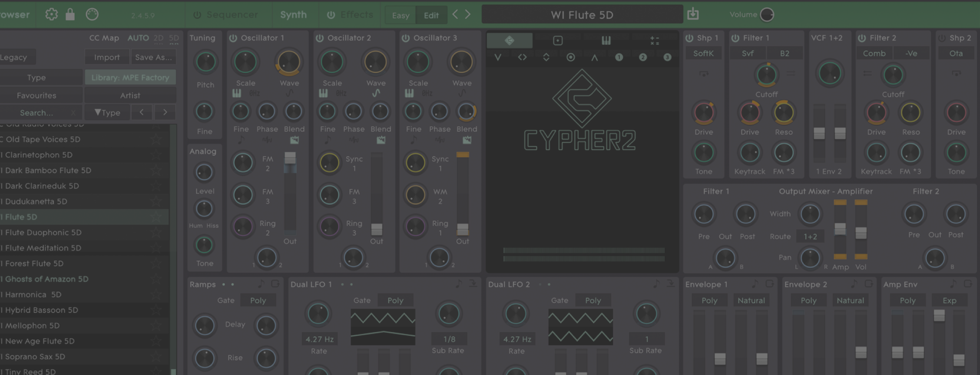Select the left-right arrows modulation icon
Viewport: 980px width, 375px height.
pyautogui.click(x=522, y=57)
